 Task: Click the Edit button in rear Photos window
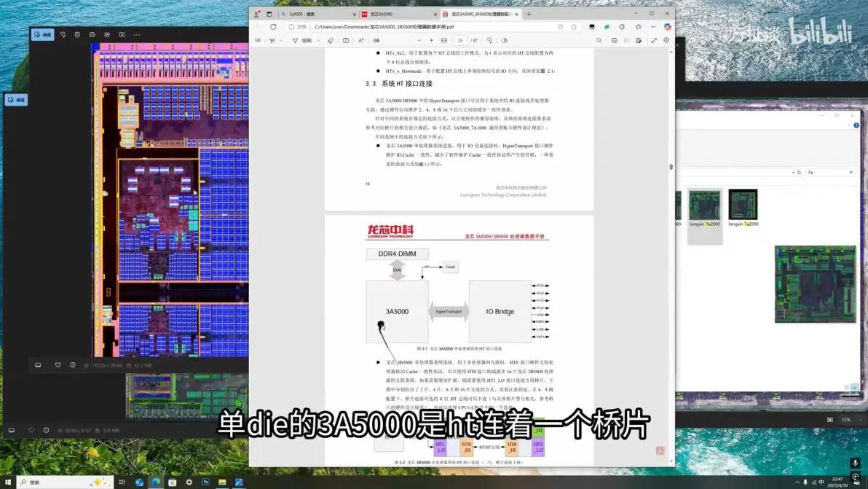(x=16, y=100)
